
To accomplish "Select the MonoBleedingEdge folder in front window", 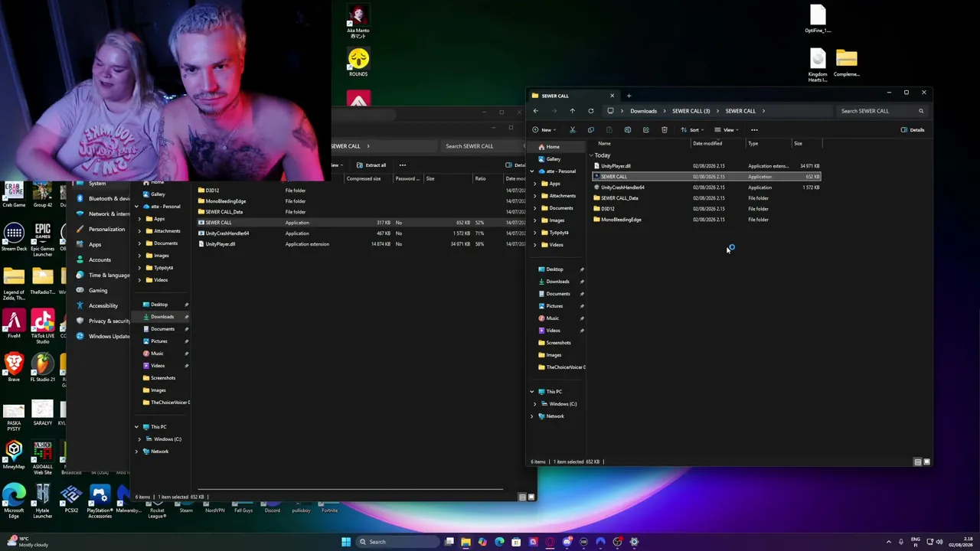I will (706, 220).
